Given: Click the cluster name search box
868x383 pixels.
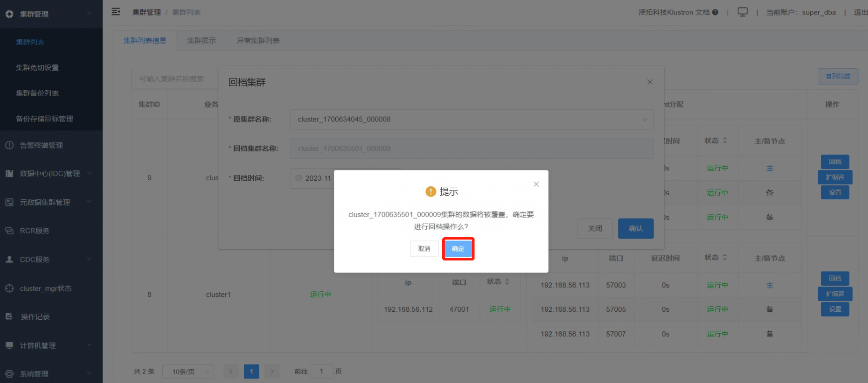Looking at the screenshot, I should pyautogui.click(x=175, y=79).
